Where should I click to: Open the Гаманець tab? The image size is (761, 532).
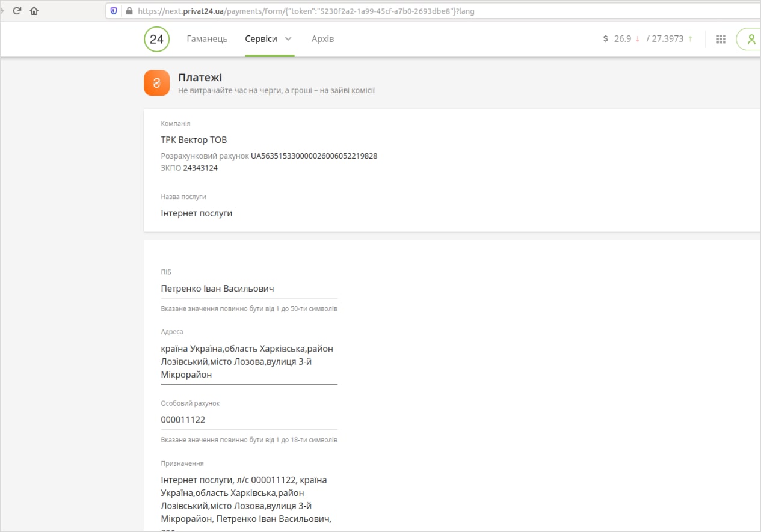pos(207,39)
